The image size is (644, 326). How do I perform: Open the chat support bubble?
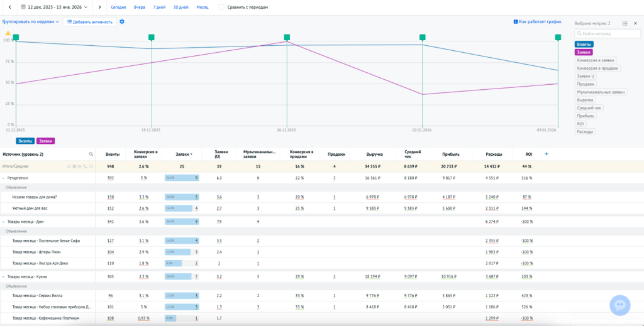click(619, 305)
